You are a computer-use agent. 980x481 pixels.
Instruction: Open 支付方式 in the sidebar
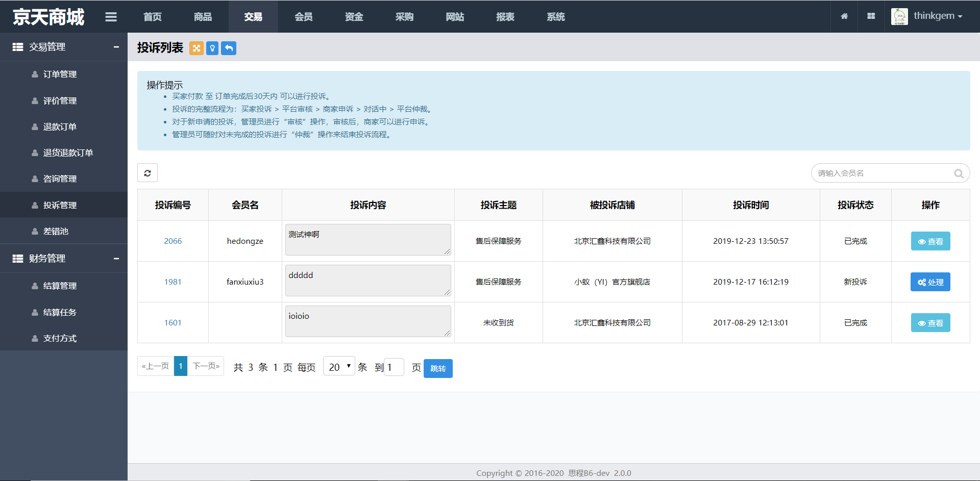pyautogui.click(x=60, y=339)
